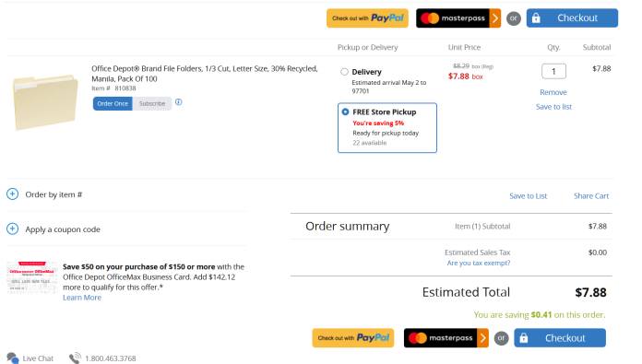Click the top Check out with PayPal button
This screenshot has width=642, height=364.
[x=367, y=18]
